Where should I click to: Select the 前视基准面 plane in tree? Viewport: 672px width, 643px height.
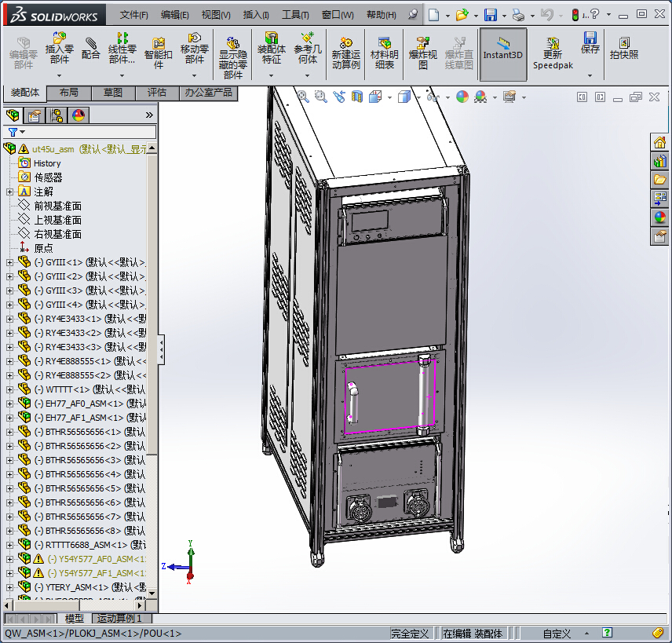point(57,206)
